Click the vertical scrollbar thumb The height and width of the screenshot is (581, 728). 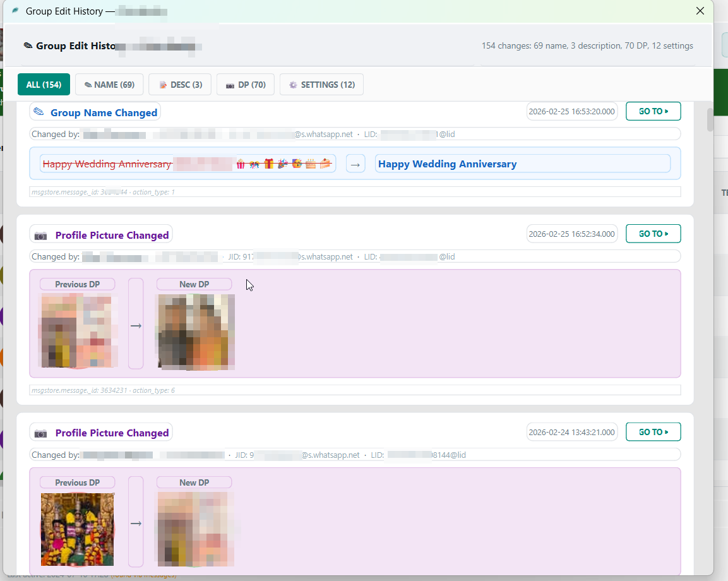[710, 119]
